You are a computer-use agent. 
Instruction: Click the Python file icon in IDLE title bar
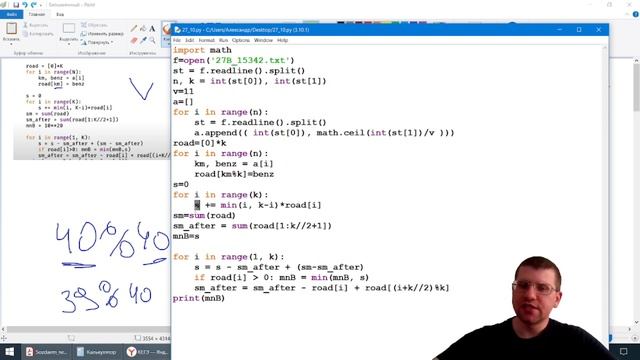178,30
